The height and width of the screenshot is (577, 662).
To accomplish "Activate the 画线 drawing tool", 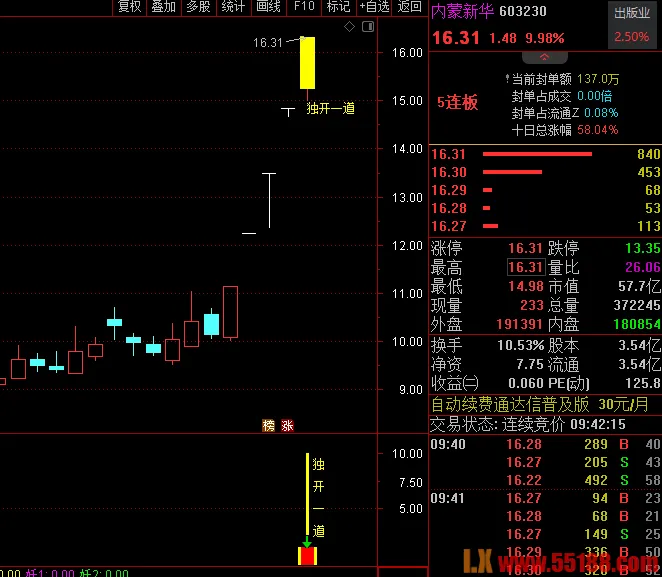I will click(x=269, y=7).
